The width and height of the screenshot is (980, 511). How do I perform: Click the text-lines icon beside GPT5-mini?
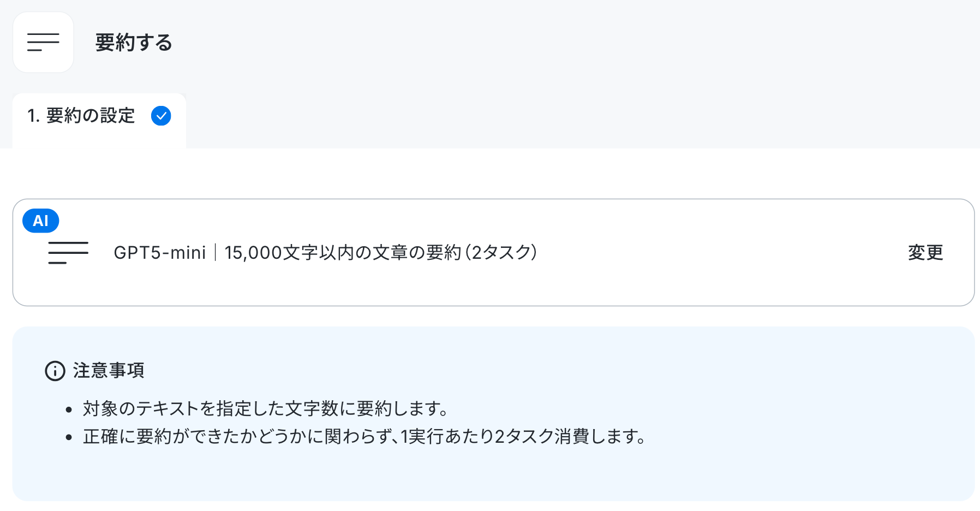pos(68,253)
